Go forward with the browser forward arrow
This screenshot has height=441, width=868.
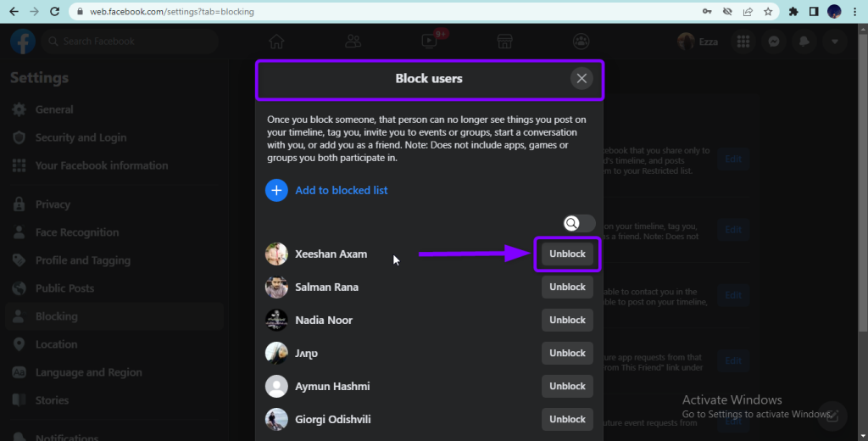click(34, 11)
